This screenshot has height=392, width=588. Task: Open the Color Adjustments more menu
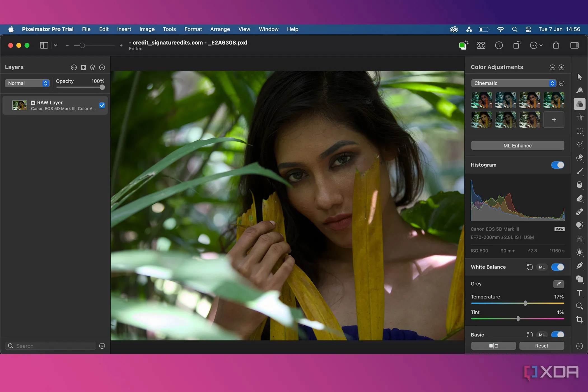click(552, 67)
